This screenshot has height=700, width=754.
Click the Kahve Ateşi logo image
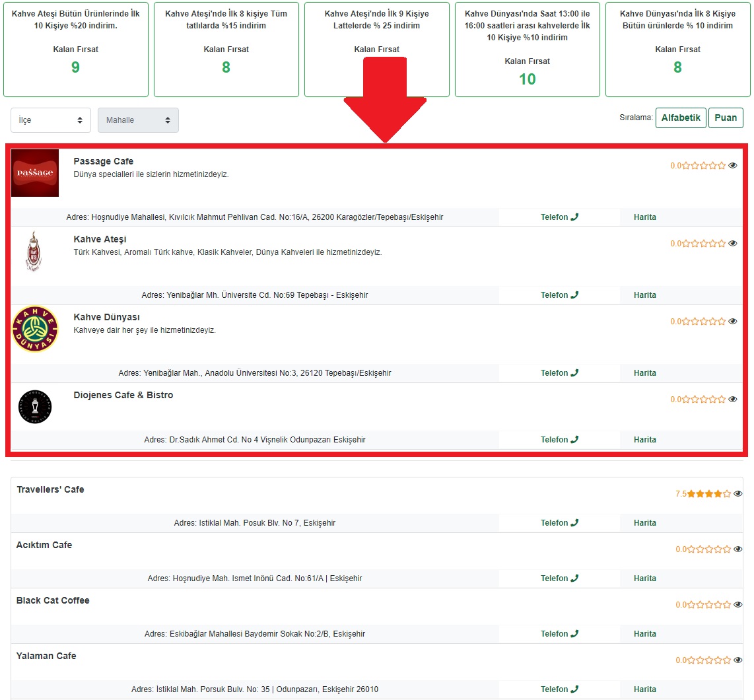click(34, 252)
